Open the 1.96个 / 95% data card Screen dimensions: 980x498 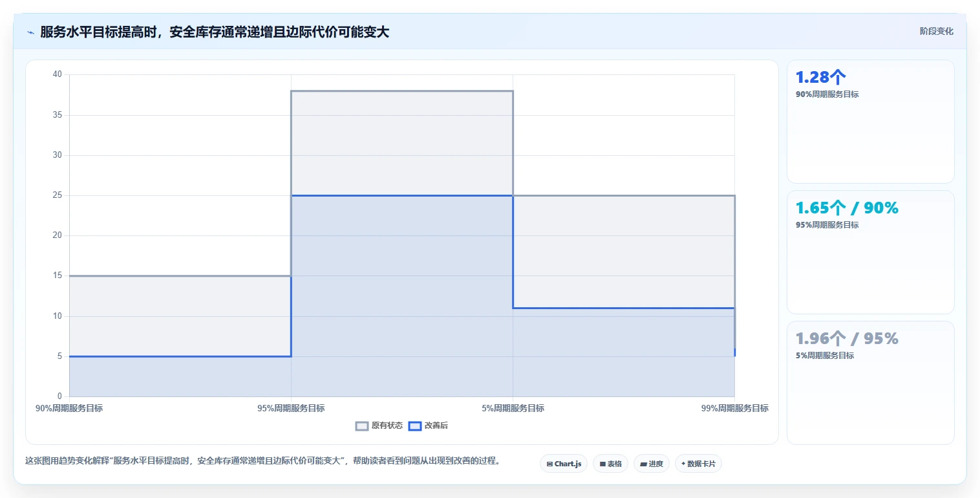(x=870, y=383)
